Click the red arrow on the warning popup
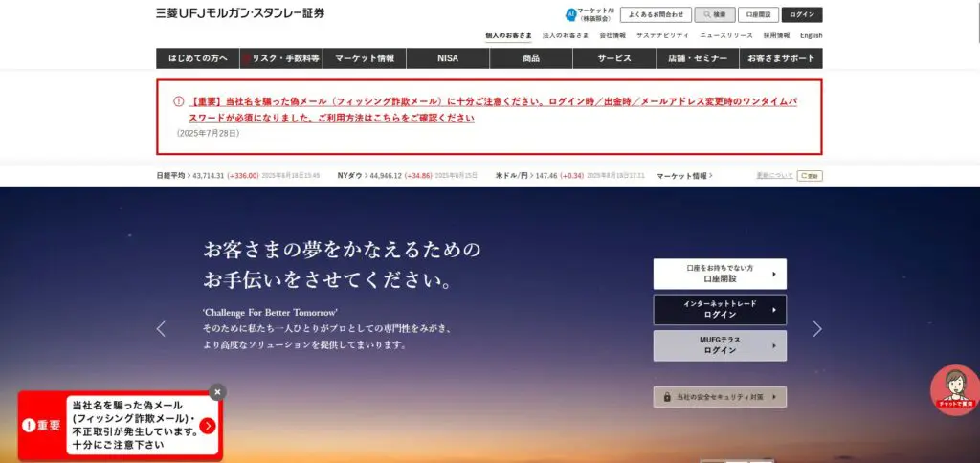Image resolution: width=980 pixels, height=463 pixels. [208, 426]
